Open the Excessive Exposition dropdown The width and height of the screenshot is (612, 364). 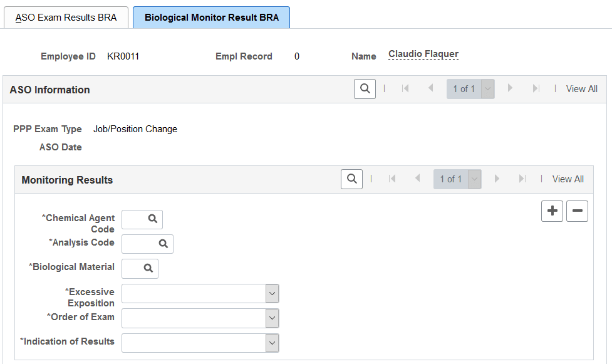pyautogui.click(x=272, y=293)
